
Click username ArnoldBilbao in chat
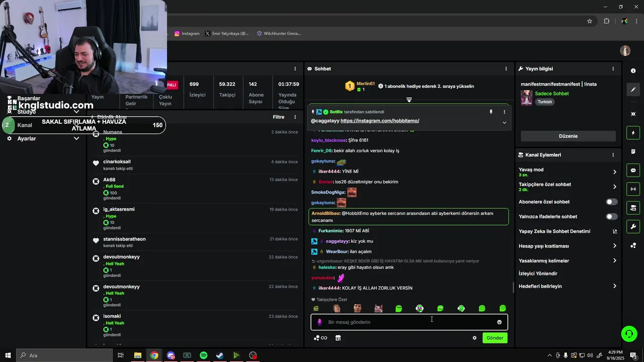pos(325,214)
